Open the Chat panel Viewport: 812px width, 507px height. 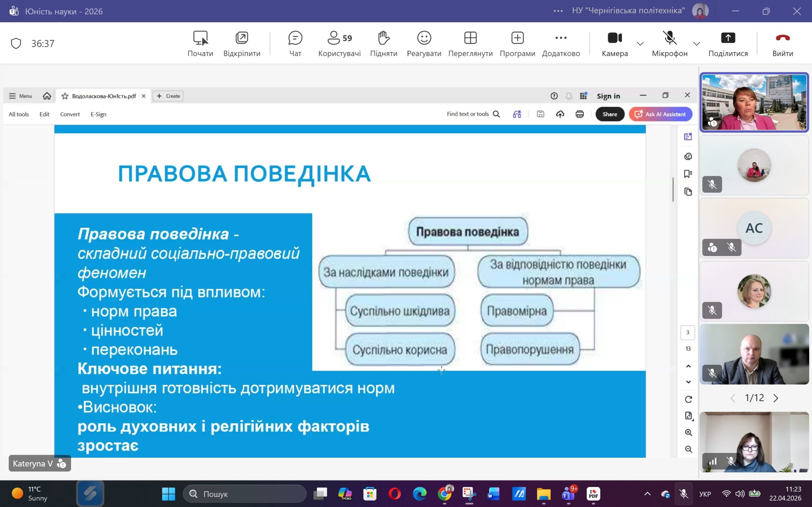coord(295,44)
